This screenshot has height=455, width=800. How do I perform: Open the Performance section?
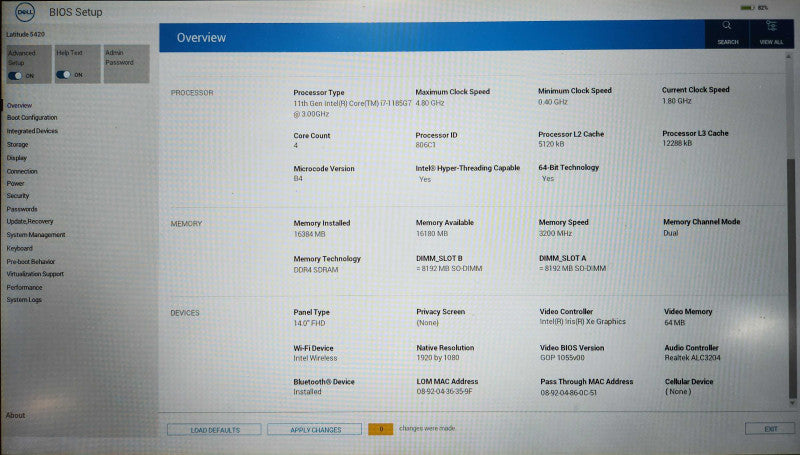click(24, 287)
